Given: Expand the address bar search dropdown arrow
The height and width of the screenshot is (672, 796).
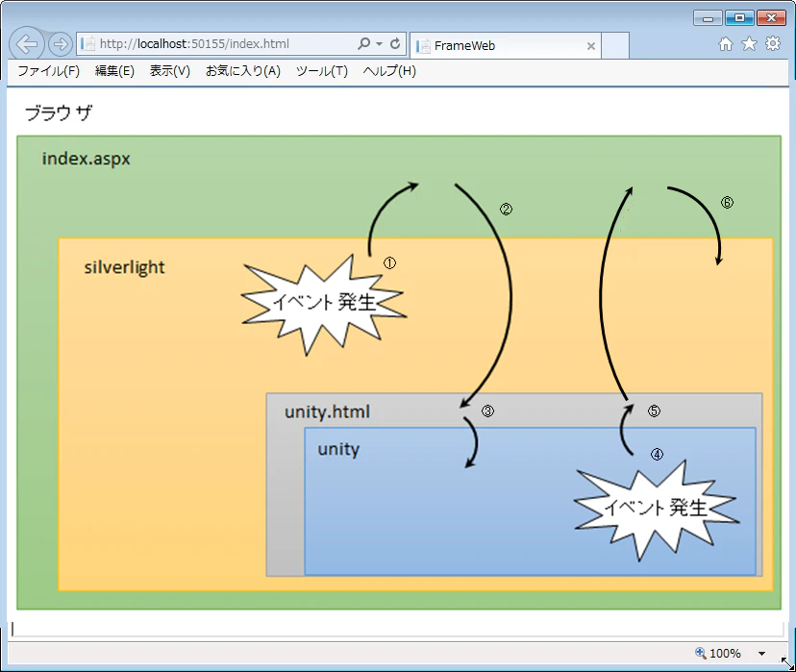Looking at the screenshot, I should [379, 44].
